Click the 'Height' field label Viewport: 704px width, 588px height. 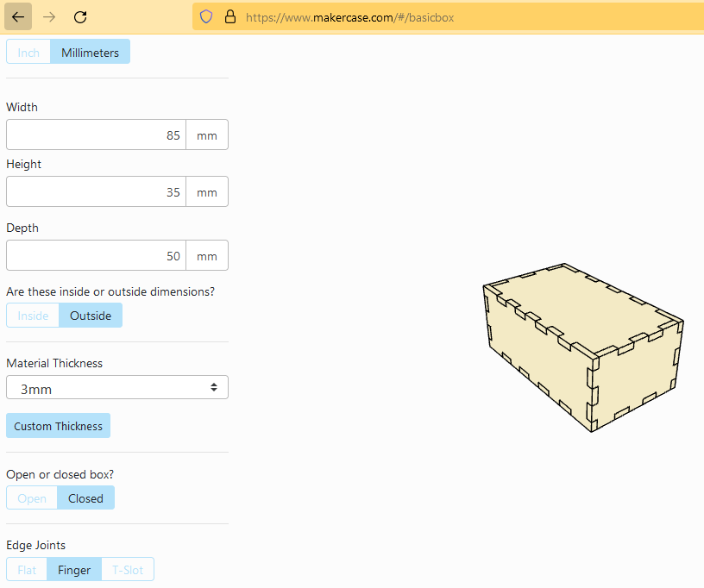[24, 164]
